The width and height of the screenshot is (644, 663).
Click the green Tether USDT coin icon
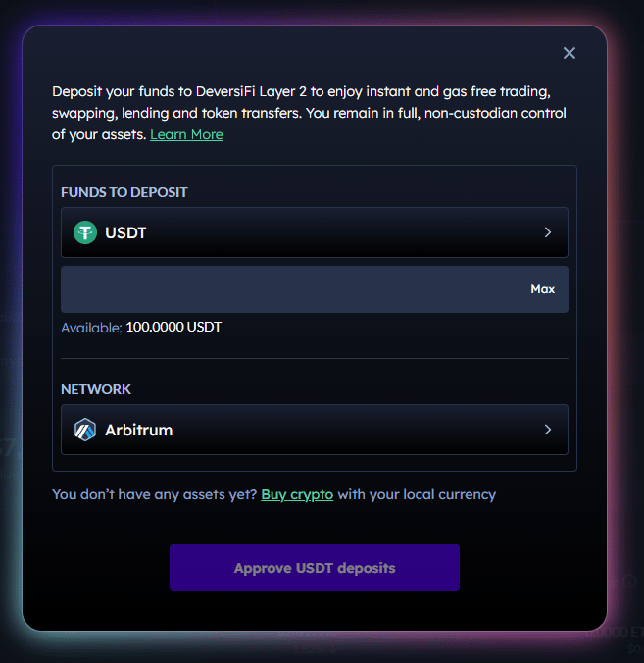click(85, 232)
